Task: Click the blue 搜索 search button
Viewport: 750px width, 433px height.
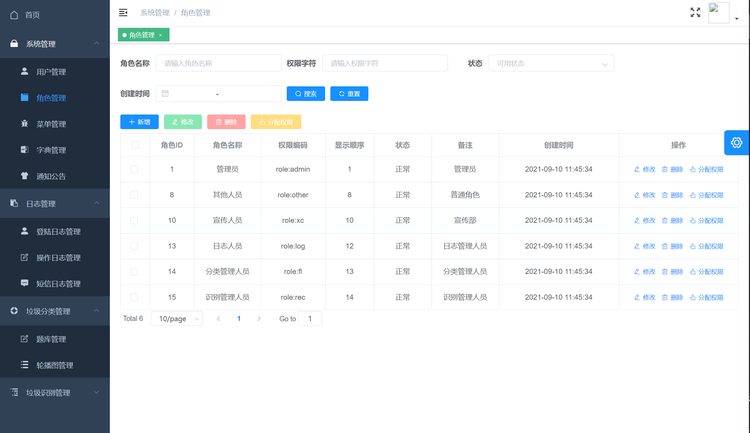Action: click(x=306, y=94)
